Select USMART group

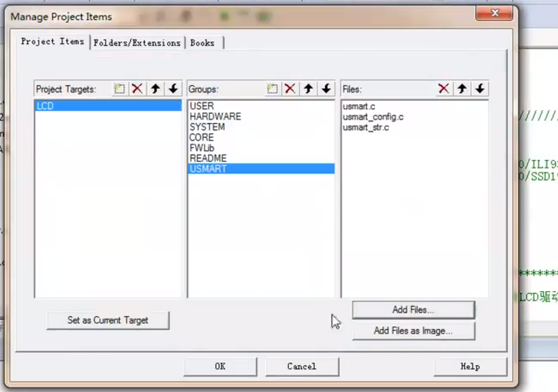(x=261, y=169)
